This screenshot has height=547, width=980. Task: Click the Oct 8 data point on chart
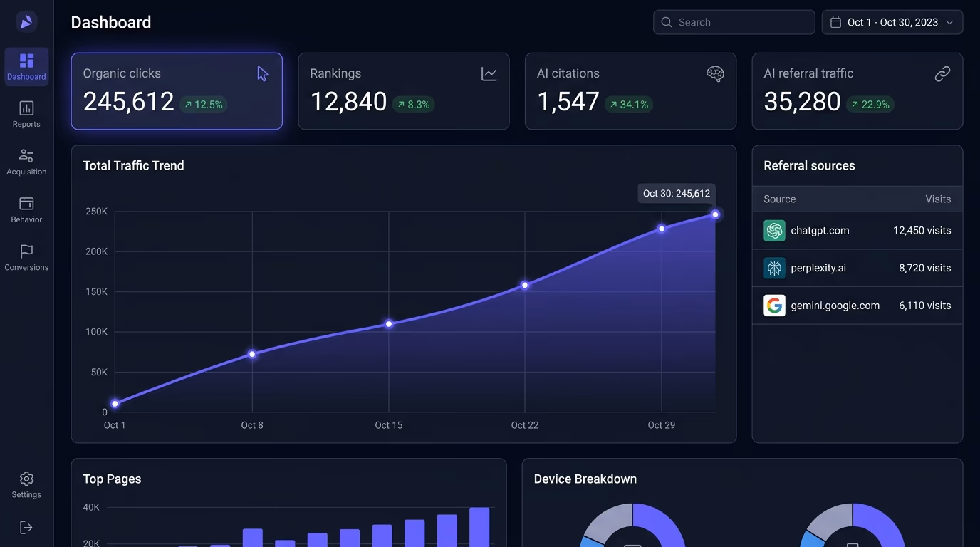coord(252,354)
